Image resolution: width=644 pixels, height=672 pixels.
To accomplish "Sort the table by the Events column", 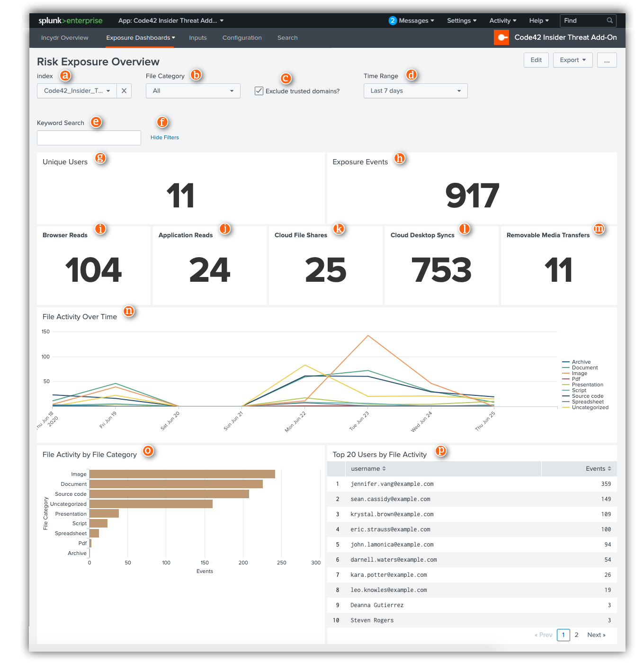I will click(596, 468).
